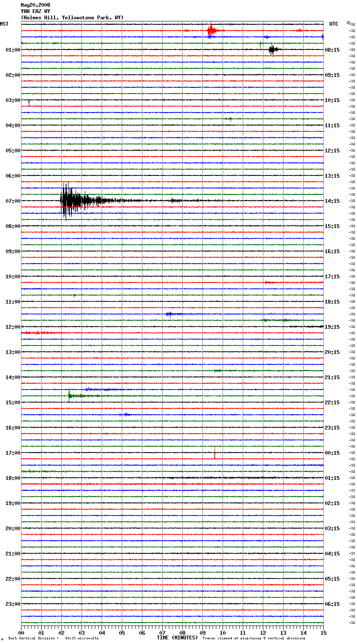This screenshot has width=357, height=644.
Task: Click the 22:15 UTC row label
Action: click(332, 403)
